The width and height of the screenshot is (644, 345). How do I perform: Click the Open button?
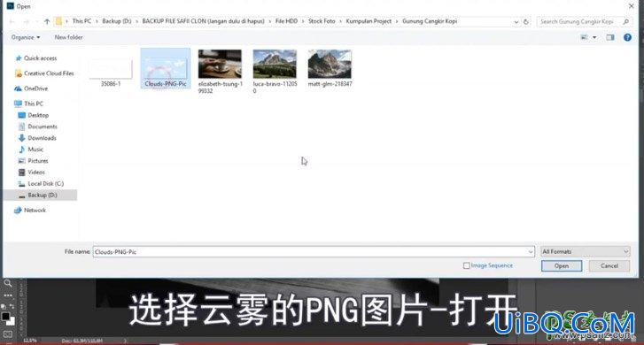tap(562, 265)
